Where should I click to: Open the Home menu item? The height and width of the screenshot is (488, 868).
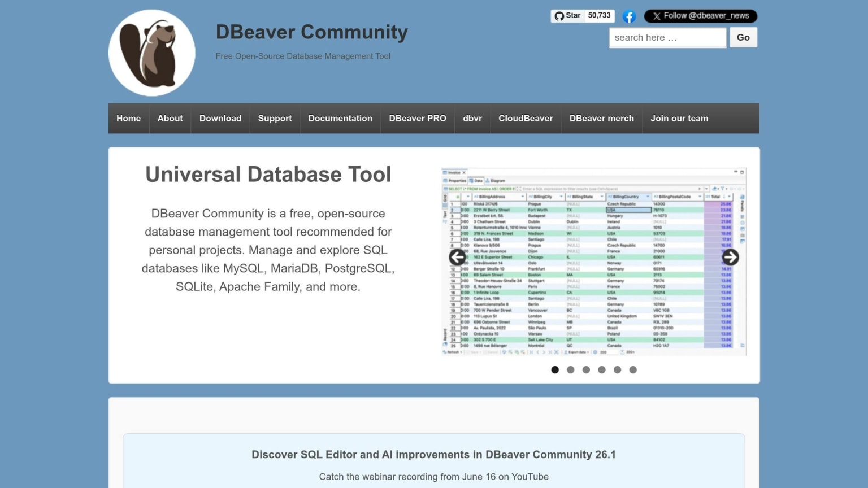point(129,118)
